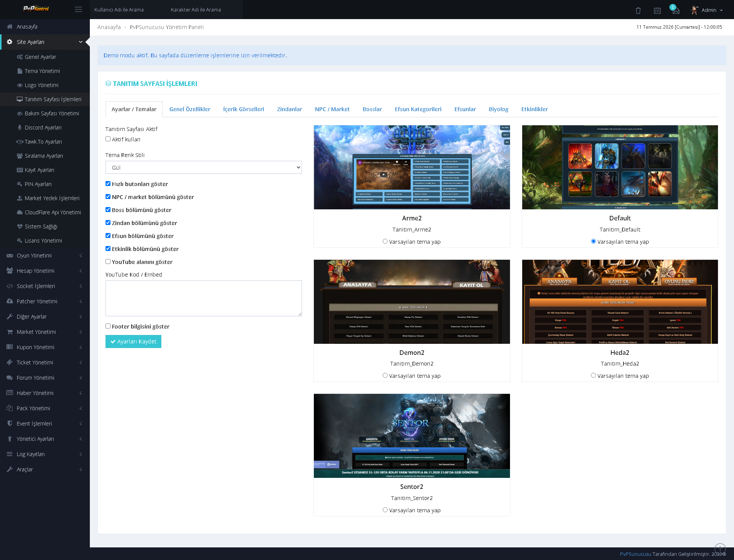Click the Admin avatar icon

click(x=695, y=10)
